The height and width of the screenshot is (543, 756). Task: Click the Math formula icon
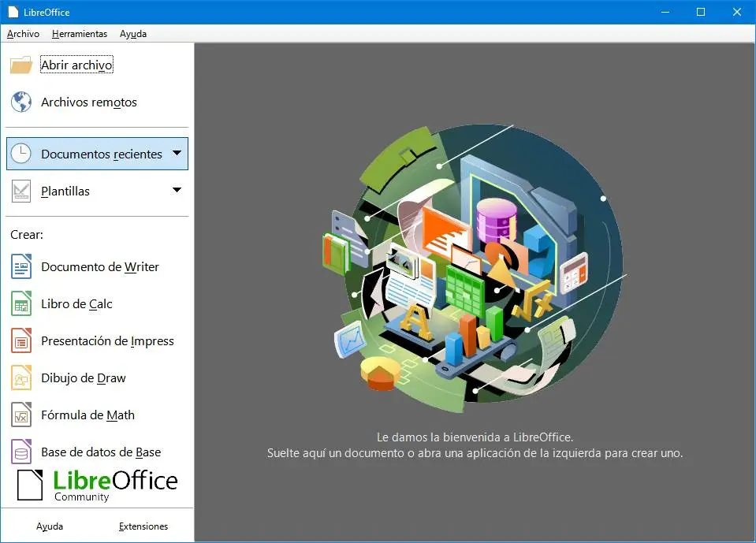(x=21, y=415)
